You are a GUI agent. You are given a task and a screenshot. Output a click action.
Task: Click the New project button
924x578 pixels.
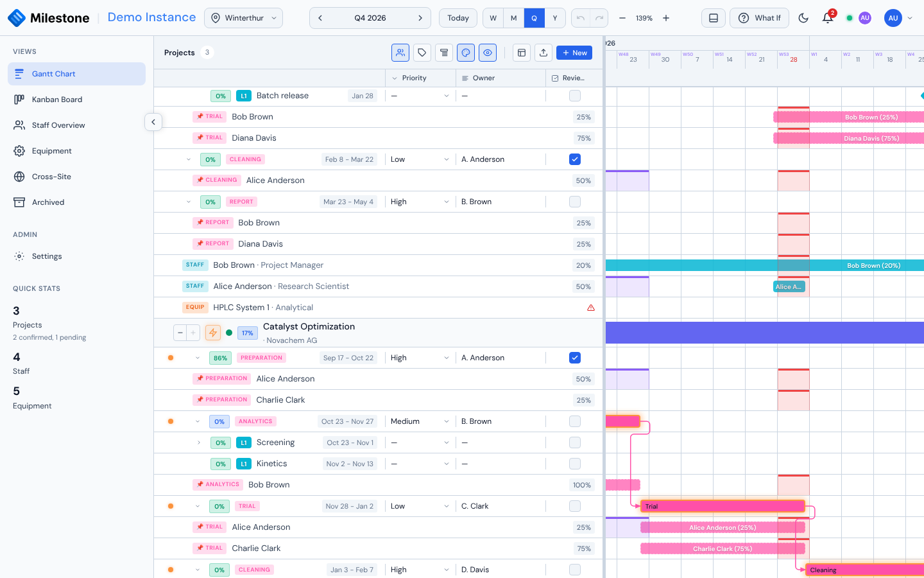[x=574, y=53]
